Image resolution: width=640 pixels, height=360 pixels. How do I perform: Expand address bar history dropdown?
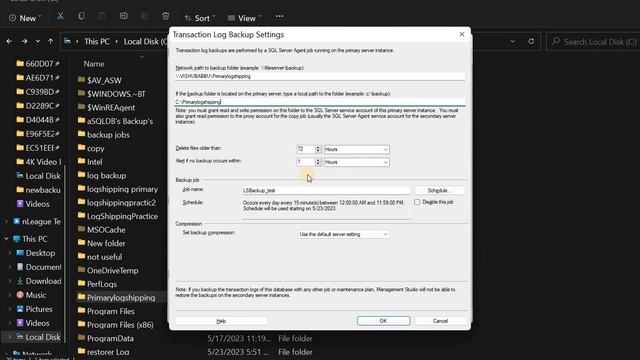(513, 41)
